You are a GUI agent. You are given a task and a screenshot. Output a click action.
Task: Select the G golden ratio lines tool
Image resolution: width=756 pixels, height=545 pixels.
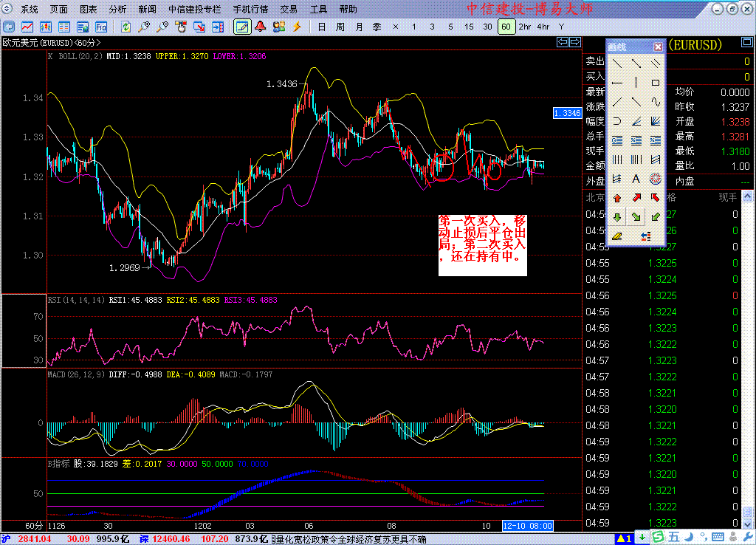(x=616, y=140)
